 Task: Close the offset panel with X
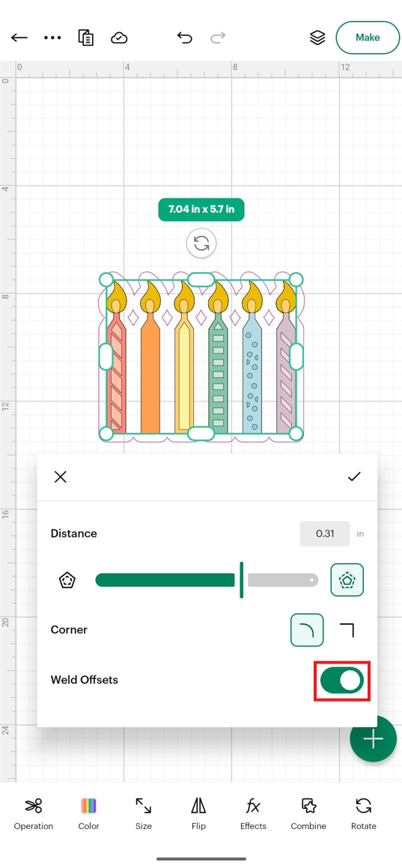tap(61, 476)
